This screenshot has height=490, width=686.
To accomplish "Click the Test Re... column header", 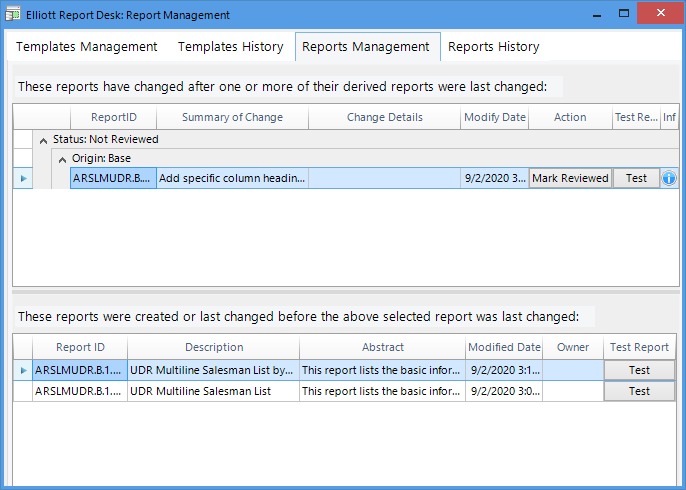I will (x=636, y=117).
